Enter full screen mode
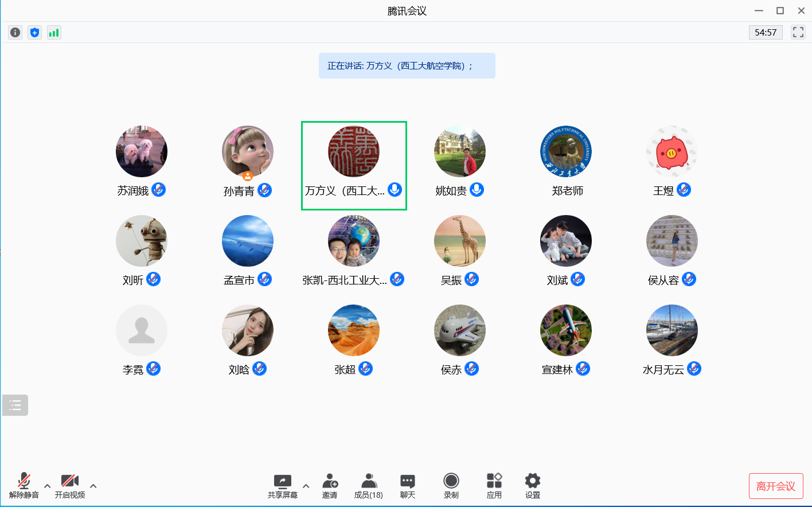 point(798,32)
